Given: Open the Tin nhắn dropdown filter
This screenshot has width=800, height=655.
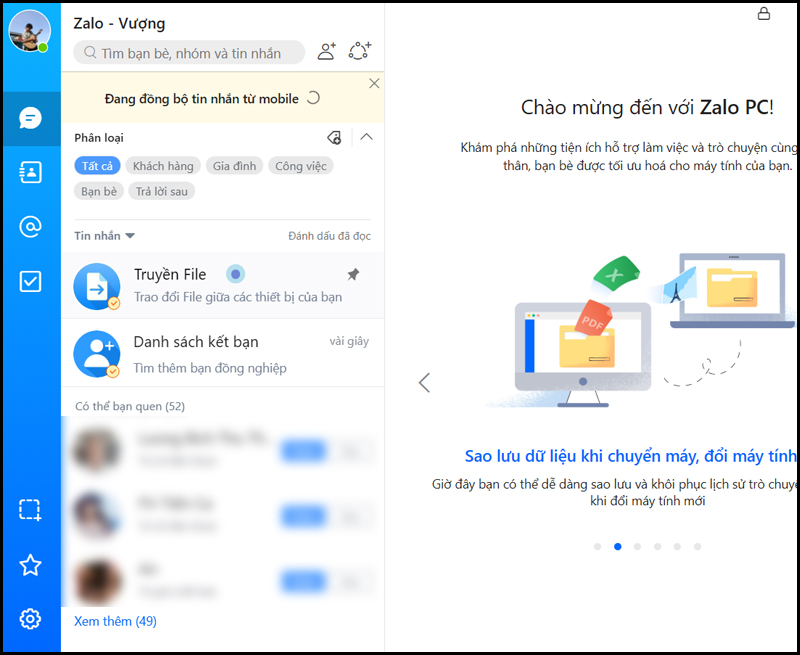Looking at the screenshot, I should [x=105, y=236].
